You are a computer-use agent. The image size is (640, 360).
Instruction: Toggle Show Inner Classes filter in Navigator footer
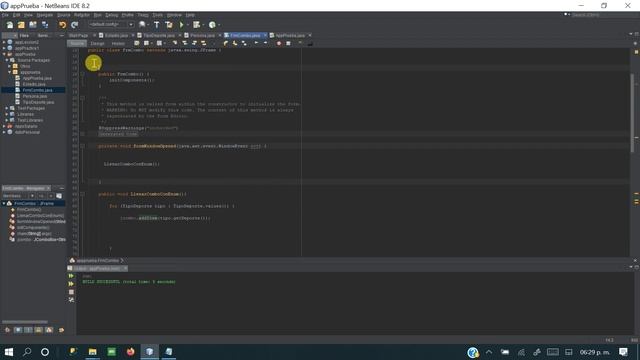click(49, 330)
